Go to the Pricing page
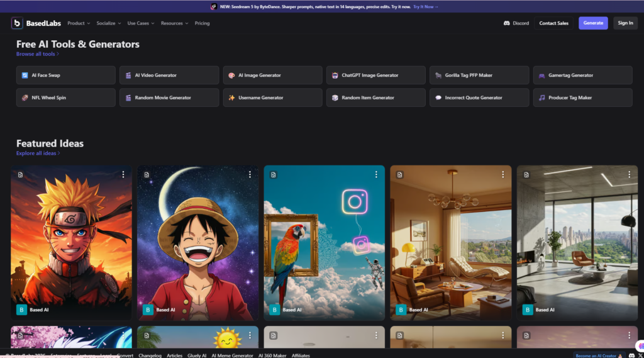This screenshot has width=644, height=358. click(202, 23)
